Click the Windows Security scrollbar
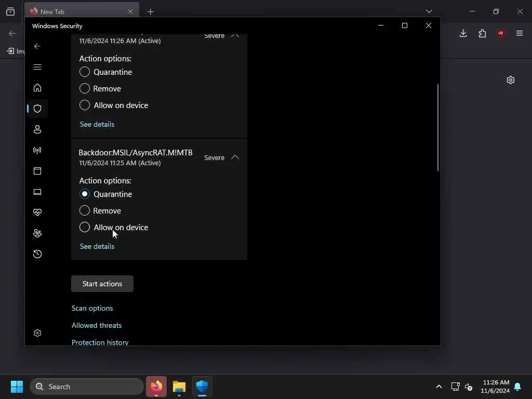The image size is (532, 399). [437, 128]
